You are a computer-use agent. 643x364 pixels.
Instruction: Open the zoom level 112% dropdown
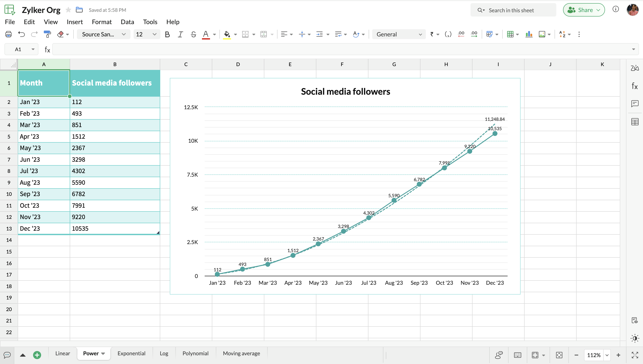coord(607,355)
